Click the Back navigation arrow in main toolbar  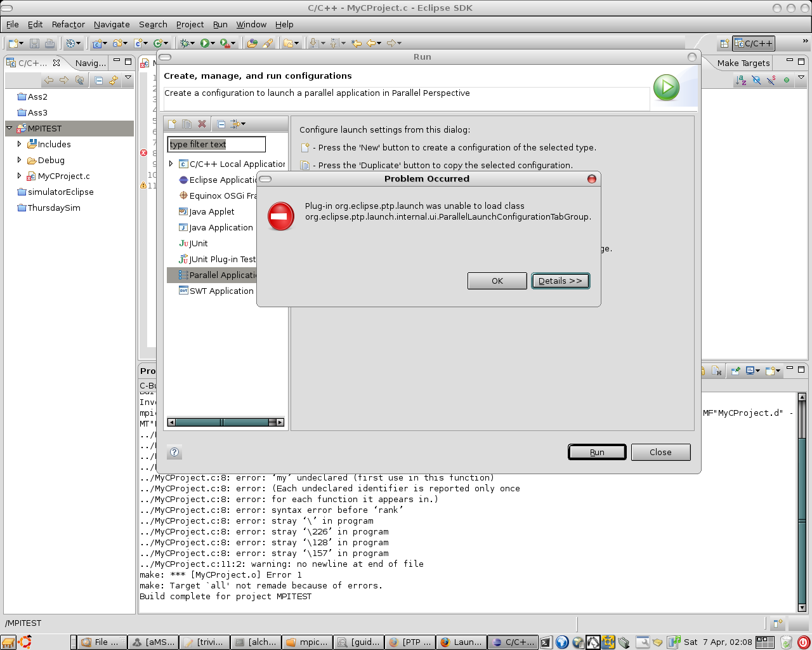point(372,43)
